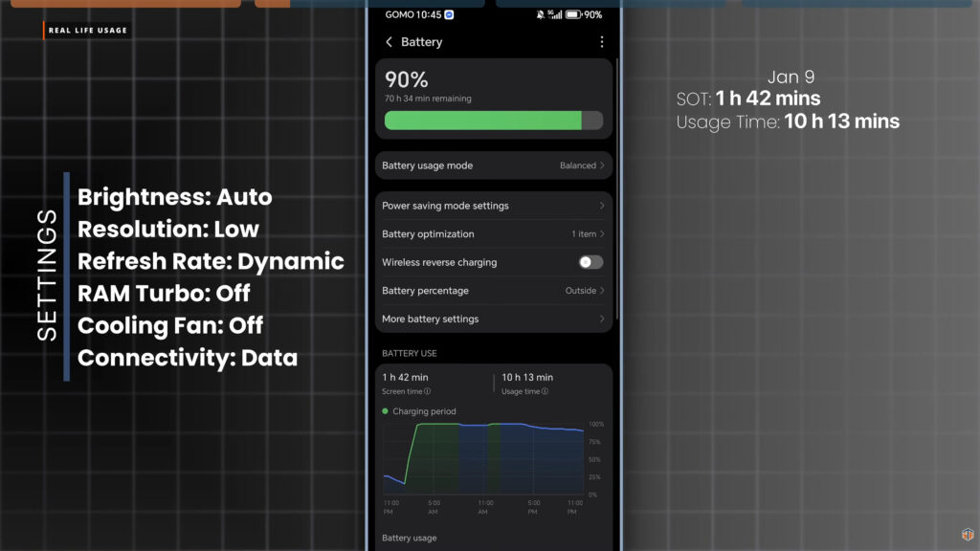Click the 70 h 34 min remaining text
980x551 pixels.
click(428, 99)
